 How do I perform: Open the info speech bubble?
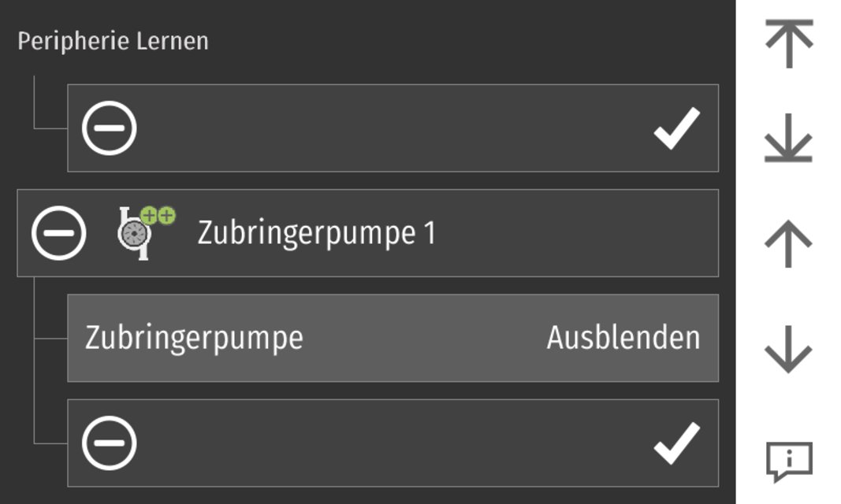coord(788,461)
